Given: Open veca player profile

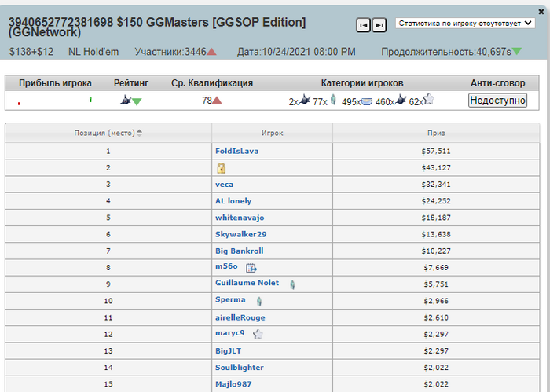Looking at the screenshot, I should [224, 185].
